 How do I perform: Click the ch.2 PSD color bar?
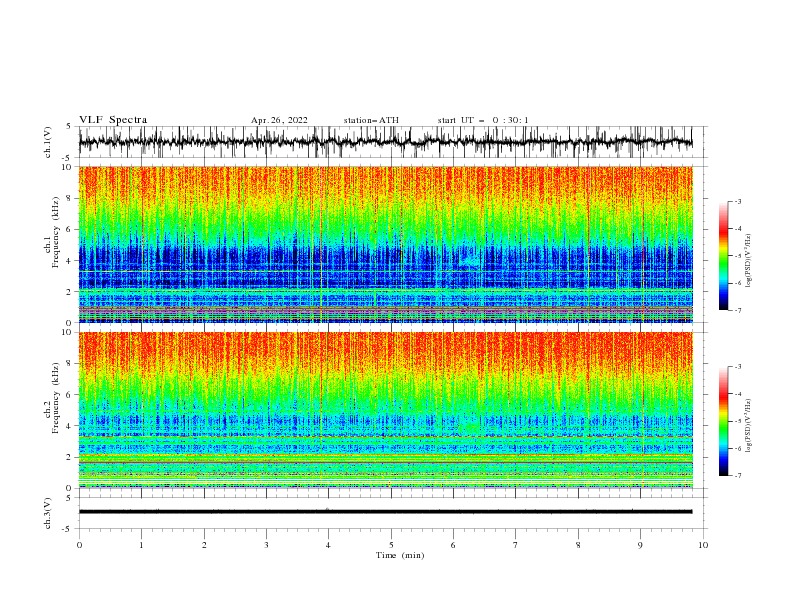pos(723,421)
